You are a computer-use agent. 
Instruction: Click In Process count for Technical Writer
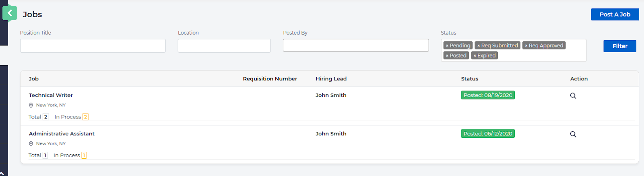(x=85, y=117)
